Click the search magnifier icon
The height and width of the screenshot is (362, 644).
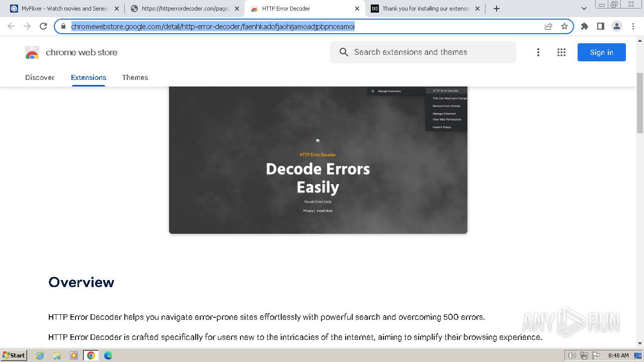[344, 52]
